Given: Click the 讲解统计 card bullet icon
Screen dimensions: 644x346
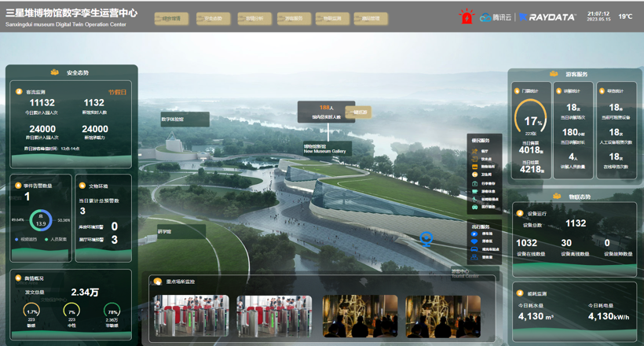Looking at the screenshot, I should (558, 90).
